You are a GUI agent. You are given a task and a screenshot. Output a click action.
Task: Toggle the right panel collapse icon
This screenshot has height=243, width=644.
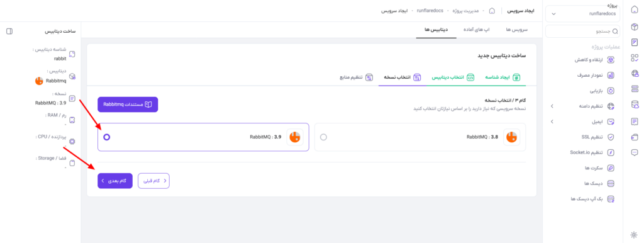(x=10, y=31)
